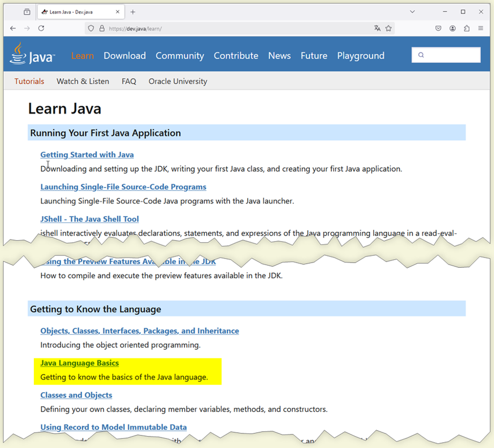Open the Java Language Basics link

pyautogui.click(x=79, y=363)
